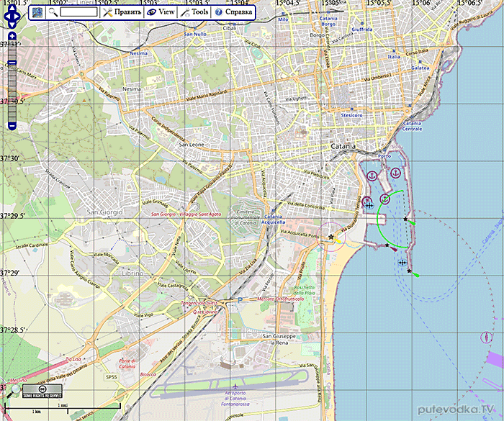This screenshot has height=421, width=504.
Task: Click the Galatea metro label
Action: pos(420,68)
